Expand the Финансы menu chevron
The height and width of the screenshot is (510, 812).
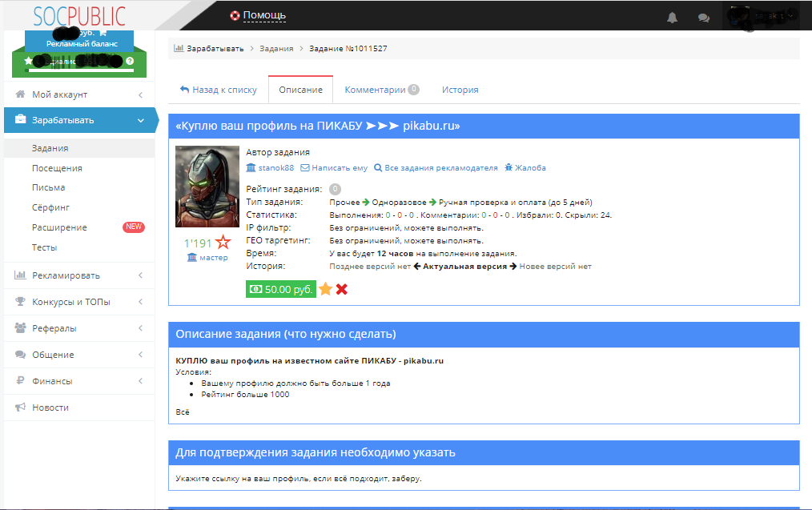point(140,381)
